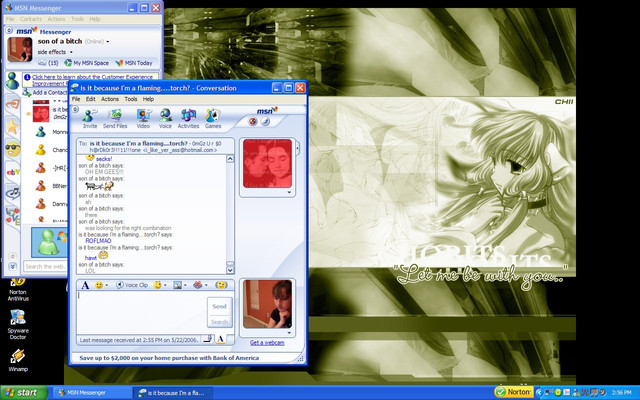Open Contacts menu in MSN Messenger window
The width and height of the screenshot is (640, 400).
click(x=31, y=19)
